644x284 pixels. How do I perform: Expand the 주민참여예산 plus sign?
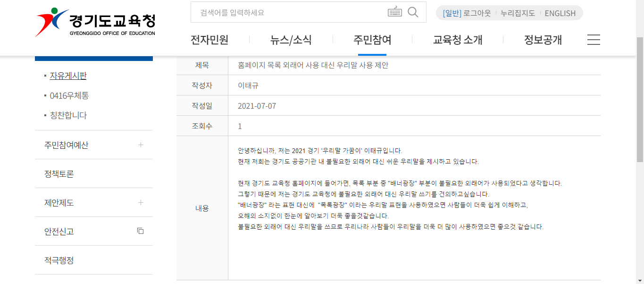pyautogui.click(x=141, y=145)
